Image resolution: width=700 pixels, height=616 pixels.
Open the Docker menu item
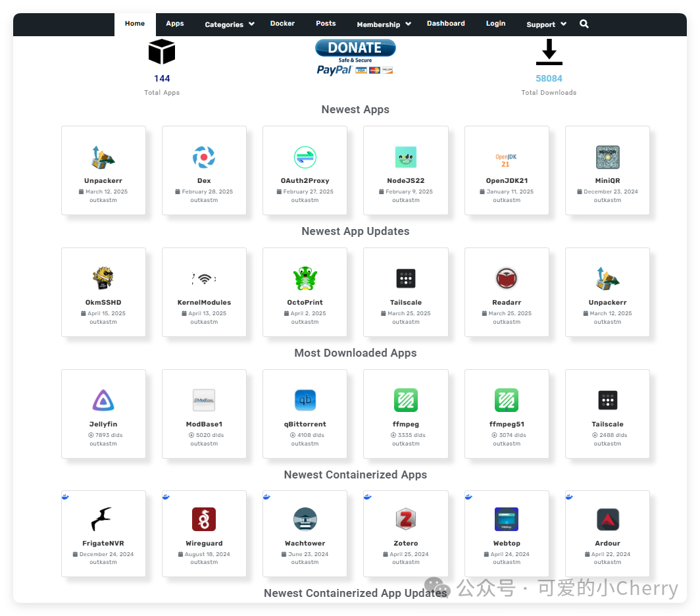click(x=282, y=24)
